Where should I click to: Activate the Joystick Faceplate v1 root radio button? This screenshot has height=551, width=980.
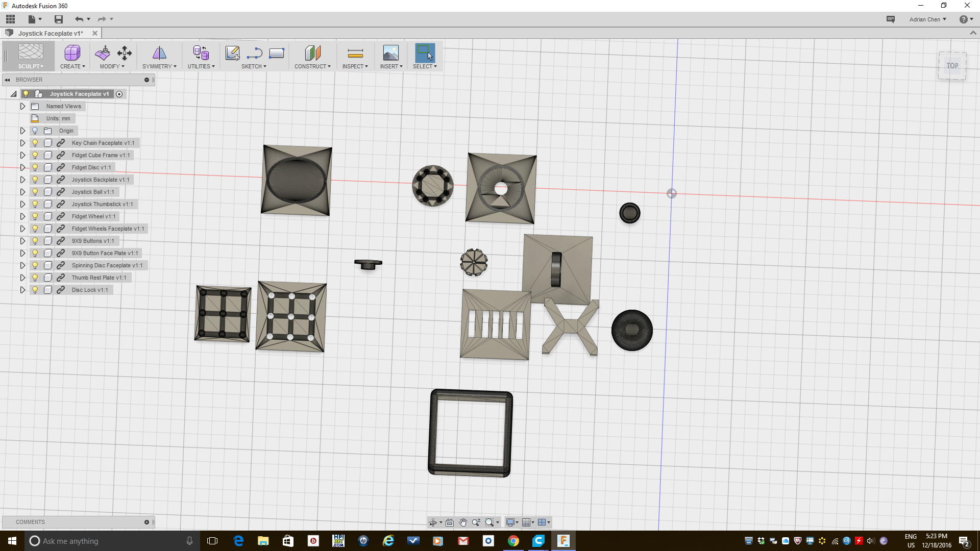tap(119, 94)
